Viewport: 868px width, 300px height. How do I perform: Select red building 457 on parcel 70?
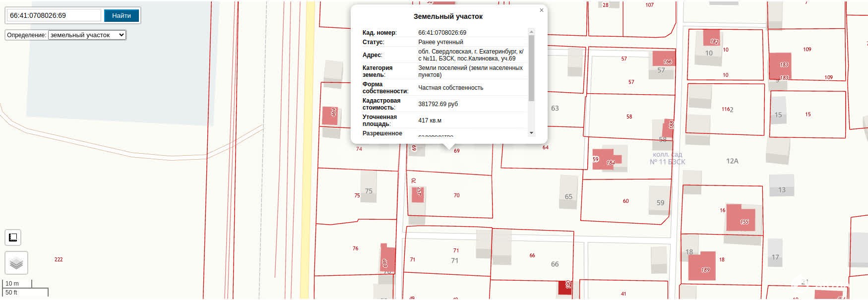point(418,194)
